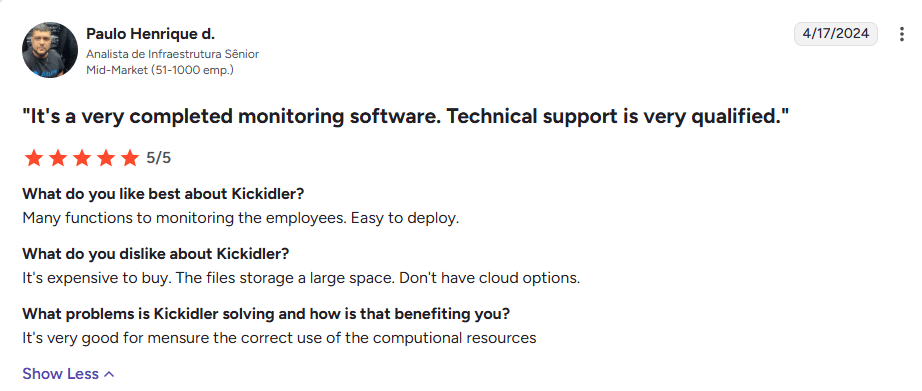
Task: Open reviewer name Paulo Henrique d.
Action: click(151, 34)
